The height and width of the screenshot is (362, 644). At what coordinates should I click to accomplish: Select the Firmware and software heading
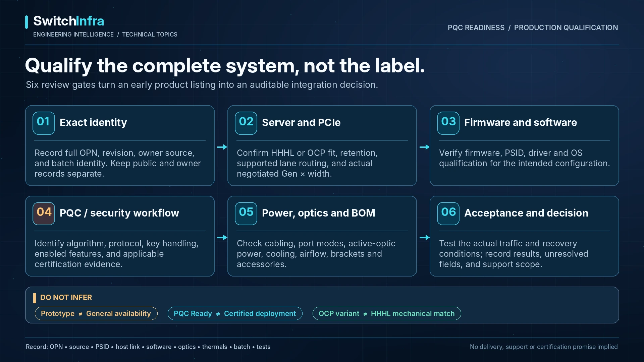[521, 123]
